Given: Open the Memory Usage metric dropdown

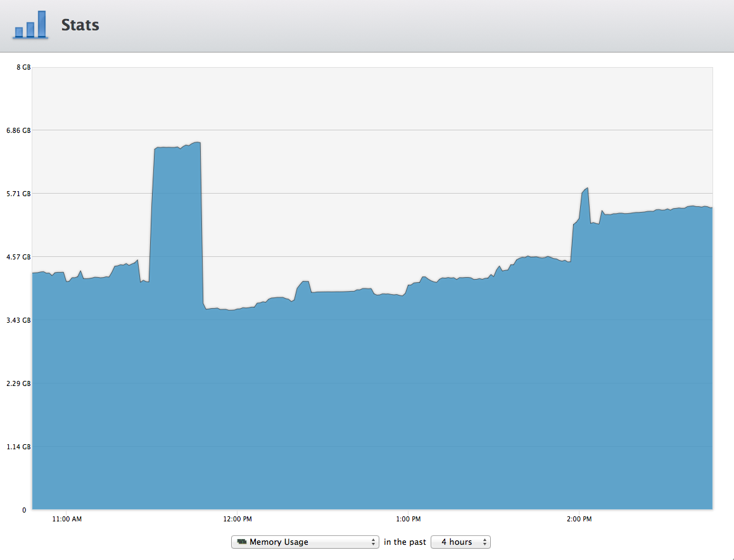Looking at the screenshot, I should pos(305,542).
